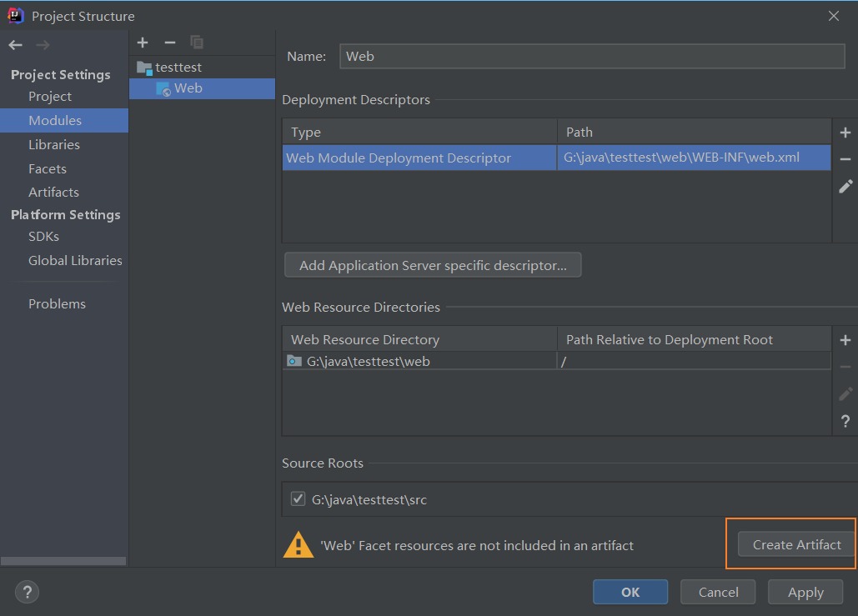Viewport: 858px width, 616px height.
Task: Select the Web facet tree item
Action: click(188, 88)
